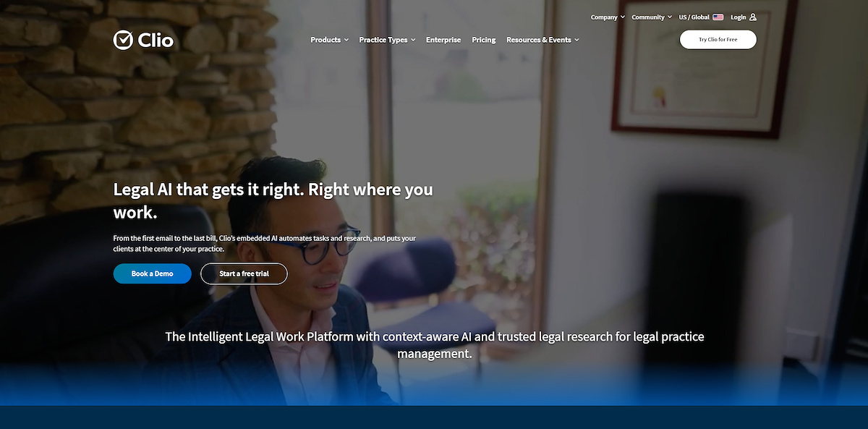Screen dimensions: 868x429
Task: Click the blue Book a Demo button
Action: pos(153,273)
